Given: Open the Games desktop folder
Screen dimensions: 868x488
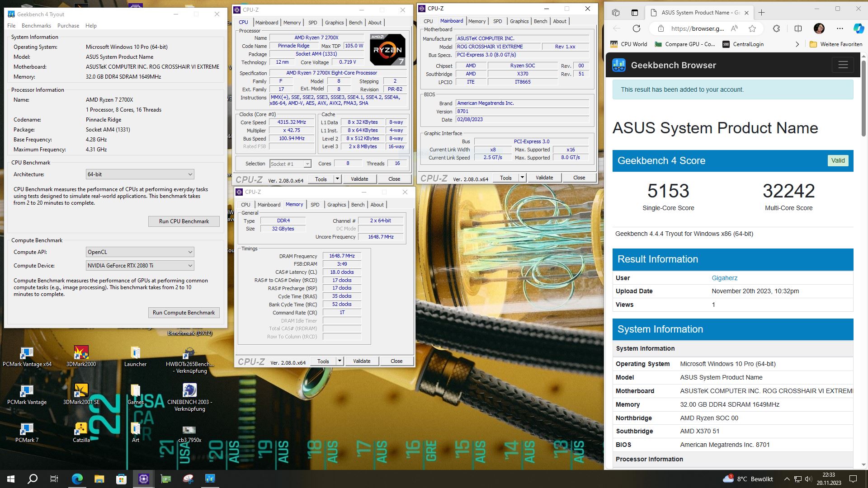Looking at the screenshot, I should 135,394.
